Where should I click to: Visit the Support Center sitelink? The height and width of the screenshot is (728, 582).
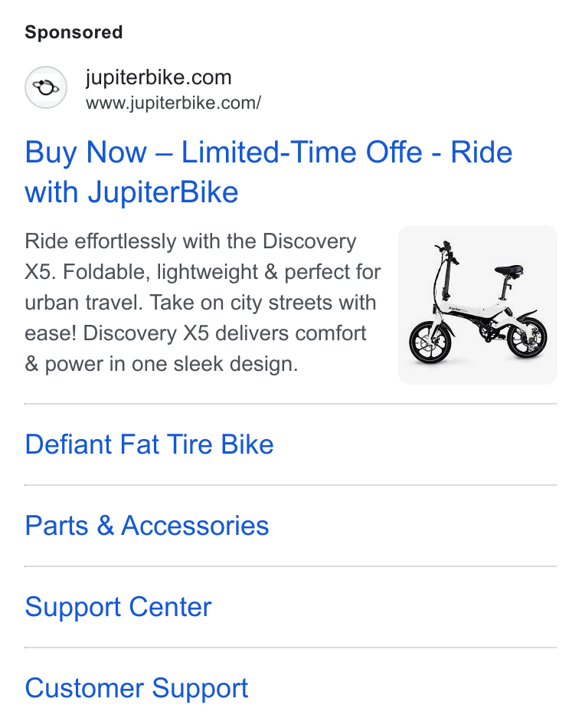(118, 607)
